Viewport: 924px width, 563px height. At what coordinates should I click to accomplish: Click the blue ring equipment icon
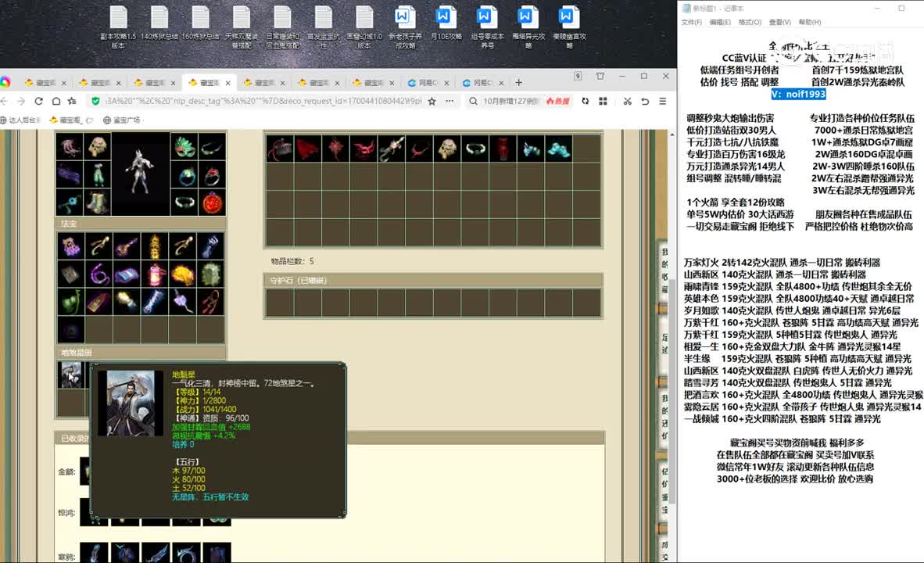click(184, 174)
